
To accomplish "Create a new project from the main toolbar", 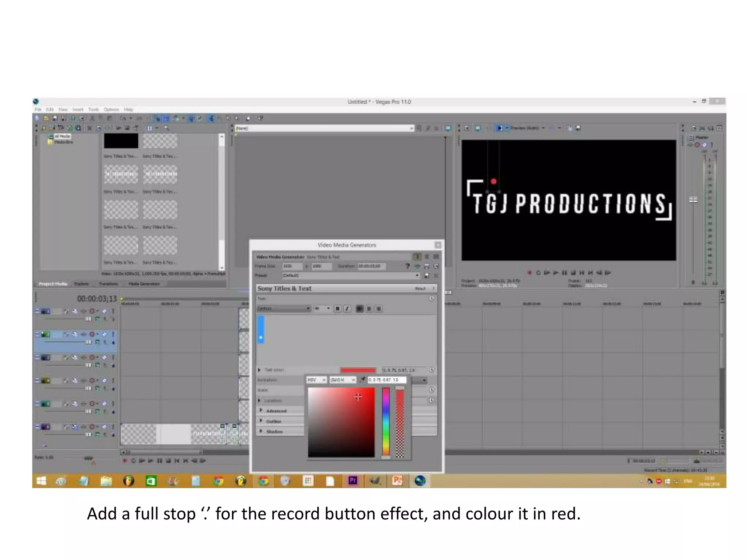I will 37,118.
